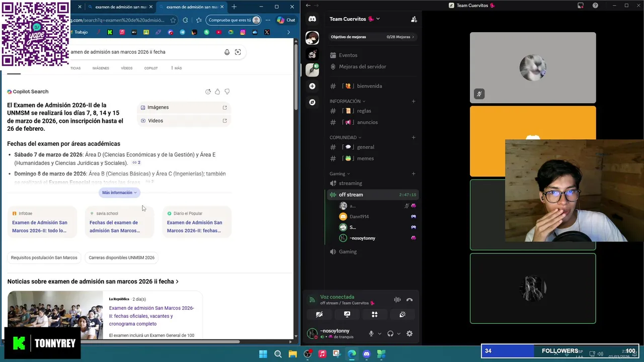
Task: Open Edge extensions puzzle icon
Action: pos(185,20)
